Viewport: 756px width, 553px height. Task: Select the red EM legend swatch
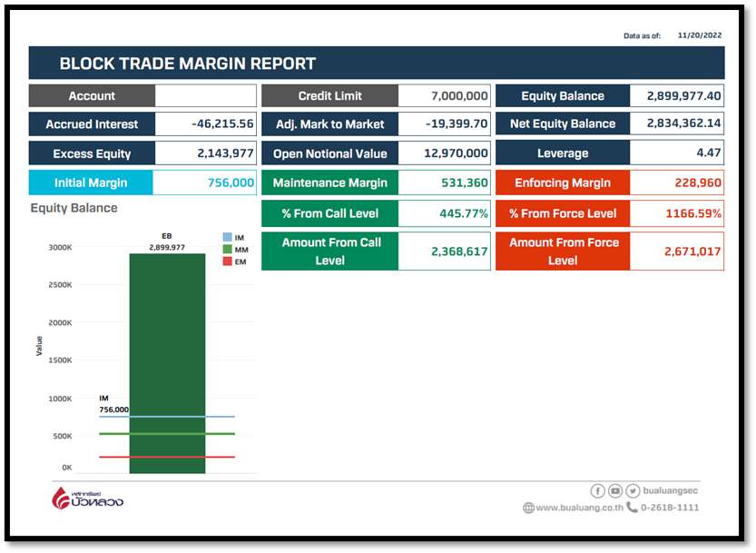coord(228,262)
